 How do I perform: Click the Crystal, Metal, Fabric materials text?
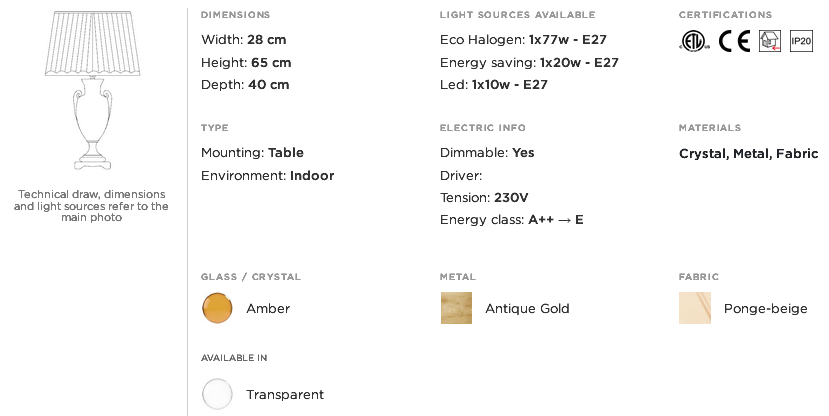[x=749, y=154]
